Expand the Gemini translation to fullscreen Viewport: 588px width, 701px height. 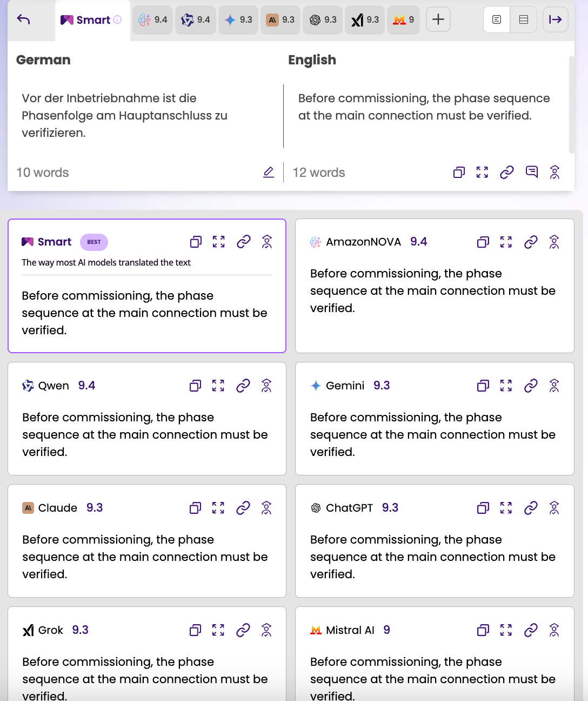tap(506, 386)
